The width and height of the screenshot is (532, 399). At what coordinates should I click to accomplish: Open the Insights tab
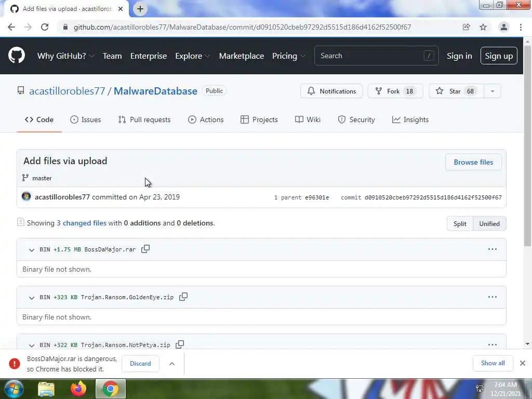pyautogui.click(x=410, y=119)
